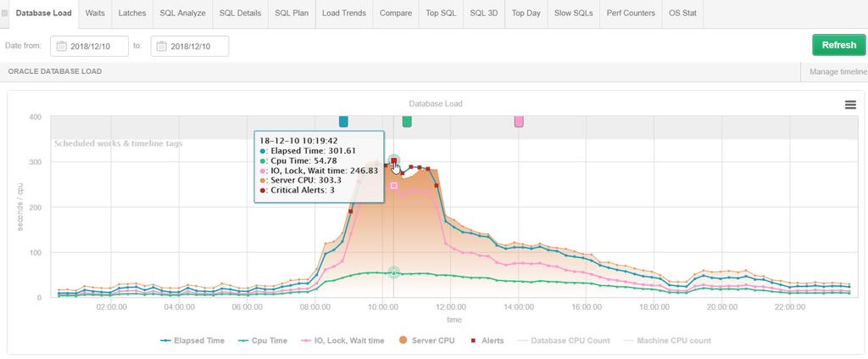Click the ORACLE DATABASE LOAD header
The width and height of the screenshot is (868, 359).
pos(55,71)
